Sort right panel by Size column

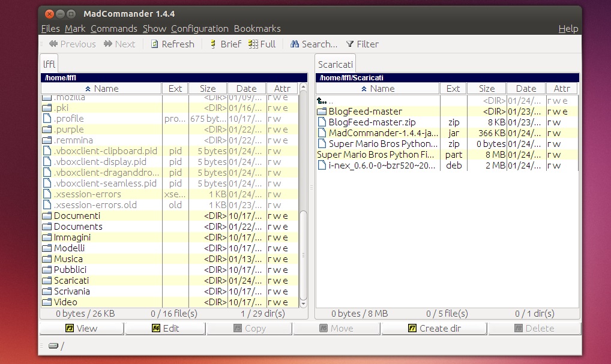(x=487, y=89)
